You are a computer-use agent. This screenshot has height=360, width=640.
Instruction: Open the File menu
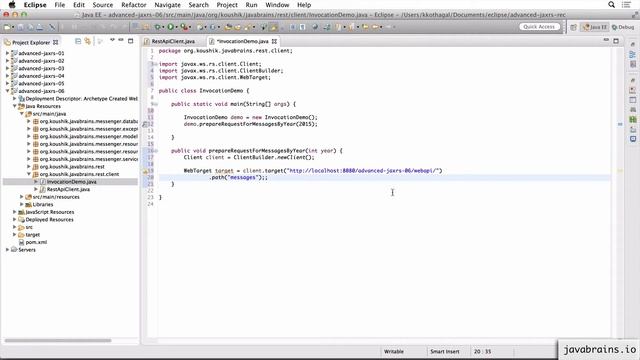click(60, 5)
